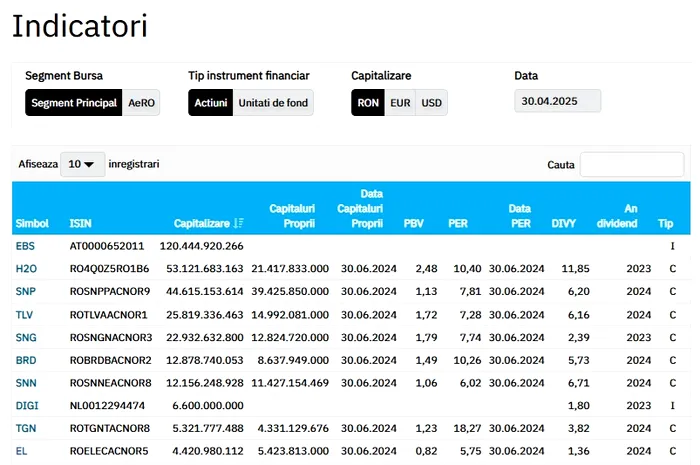The width and height of the screenshot is (700, 465).
Task: Click the Capitalizare sort descending icon
Action: coord(238,223)
